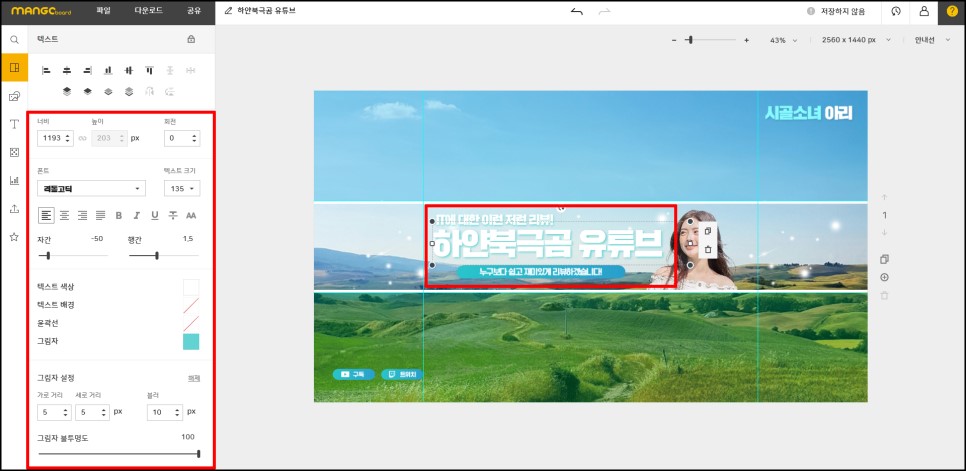
Task: Click the MANGOboard logo
Action: pyautogui.click(x=41, y=11)
